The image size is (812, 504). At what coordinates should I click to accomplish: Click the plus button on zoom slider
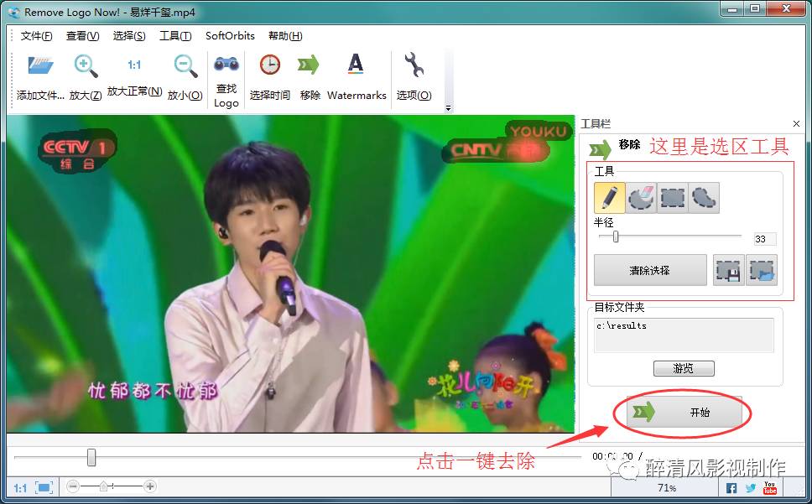[150, 486]
